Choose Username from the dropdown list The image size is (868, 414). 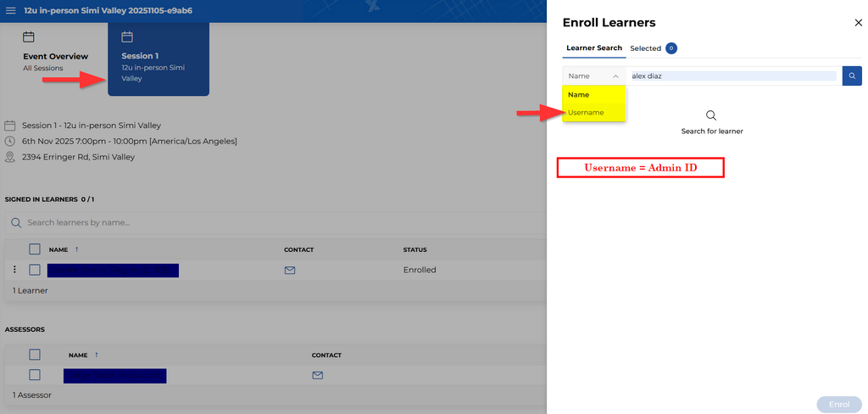(x=587, y=113)
